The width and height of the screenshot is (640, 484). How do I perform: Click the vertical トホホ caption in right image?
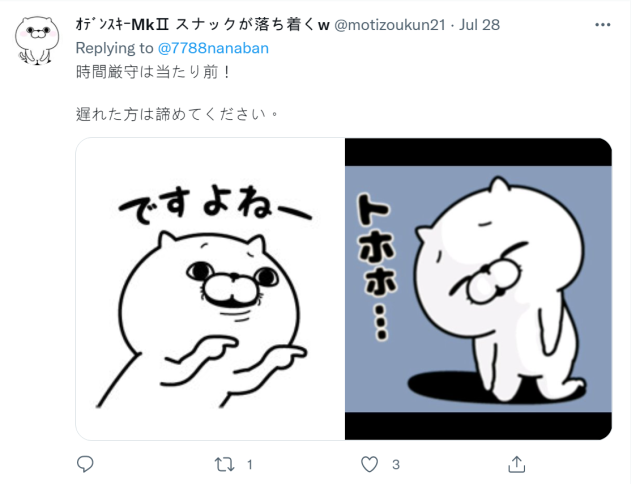click(x=376, y=267)
